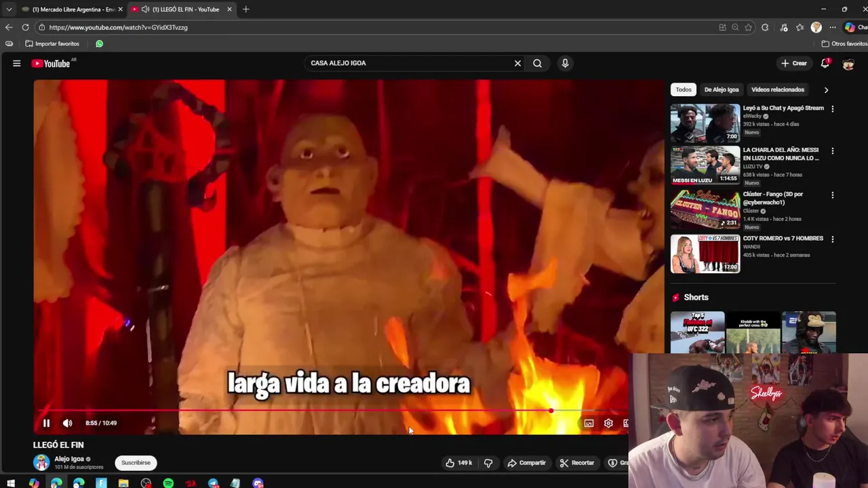Click title LA CHARLA DEL AÑO: MESSI

pos(781,154)
